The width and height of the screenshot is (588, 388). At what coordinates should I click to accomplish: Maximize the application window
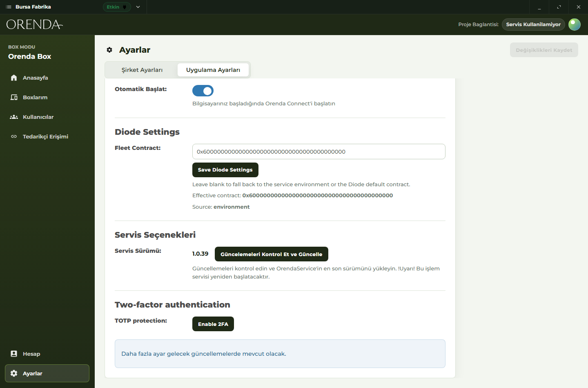tap(559, 7)
